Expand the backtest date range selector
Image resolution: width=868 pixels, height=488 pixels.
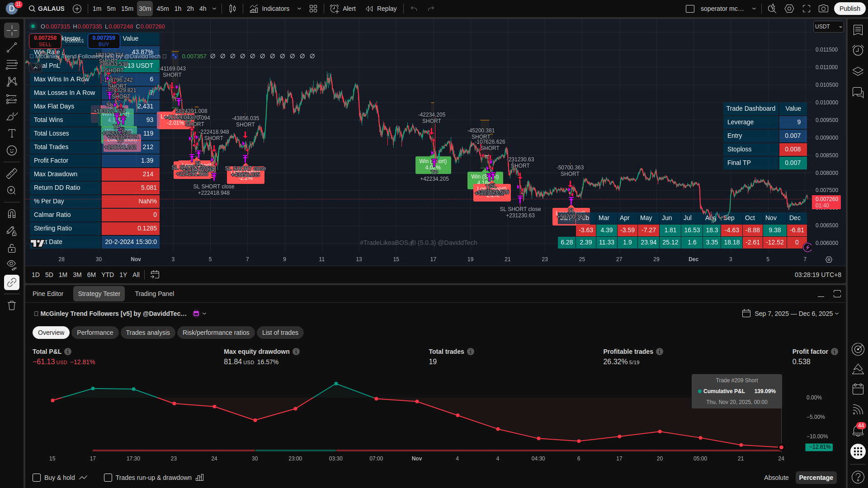pyautogui.click(x=790, y=314)
